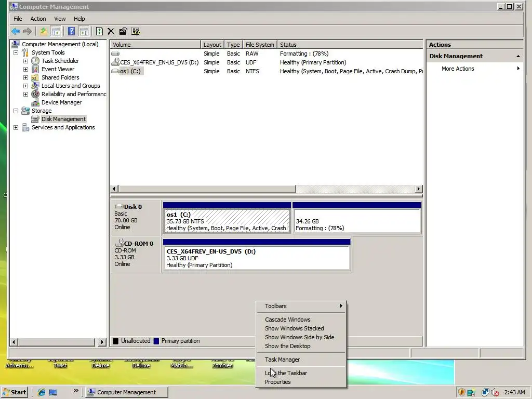The width and height of the screenshot is (532, 399).
Task: Select Services and Applications node
Action: coord(63,128)
